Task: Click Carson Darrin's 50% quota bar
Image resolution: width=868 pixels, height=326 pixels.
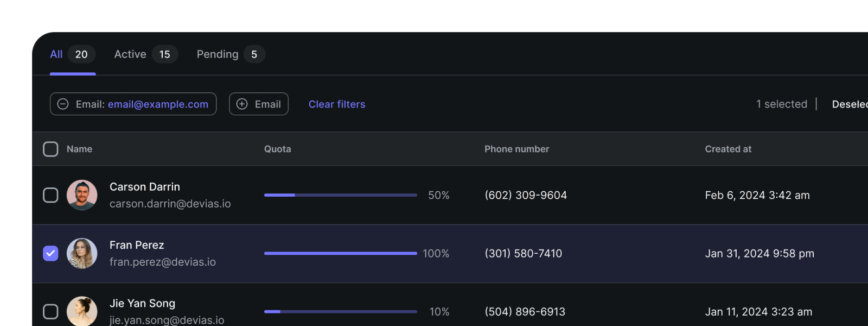Action: (x=340, y=195)
